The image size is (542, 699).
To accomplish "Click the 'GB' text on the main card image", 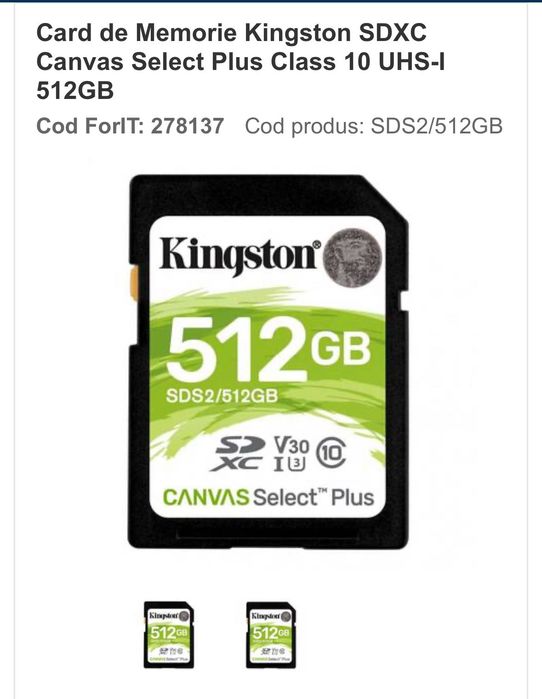I will click(341, 348).
